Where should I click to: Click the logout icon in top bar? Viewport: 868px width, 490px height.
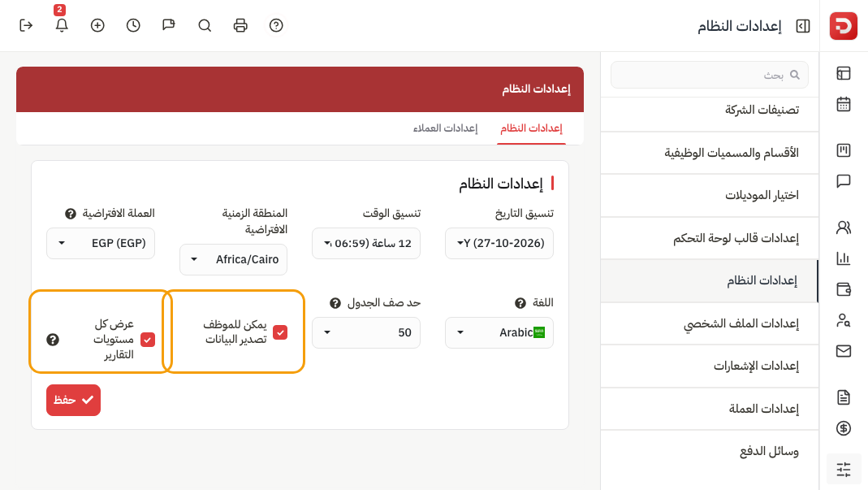coord(26,25)
